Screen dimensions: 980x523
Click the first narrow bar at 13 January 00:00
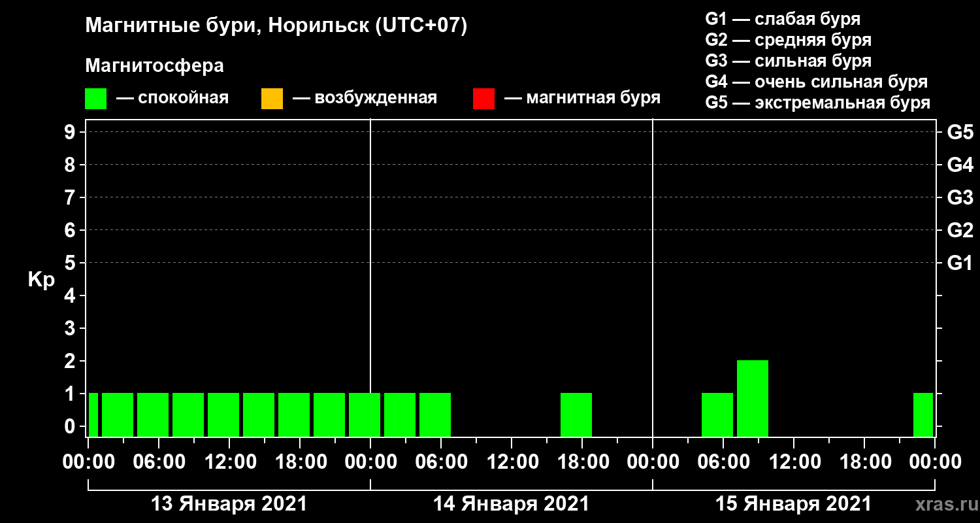[93, 414]
